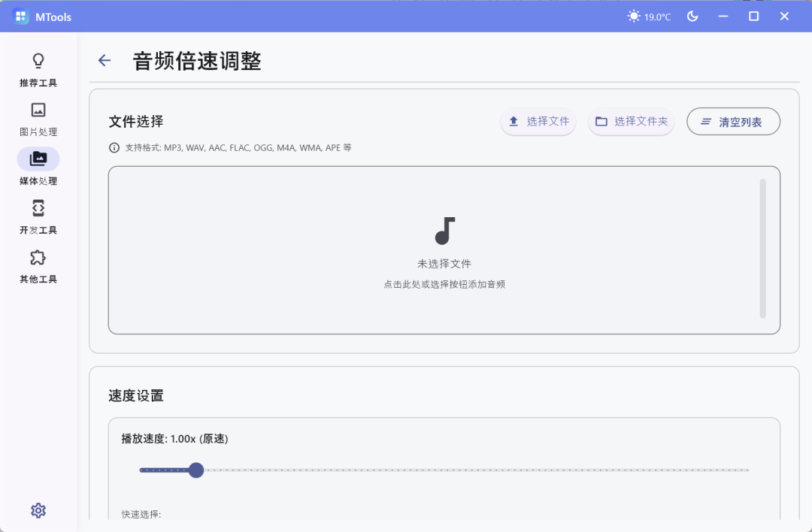Toggle dark mode moon icon
Image resolution: width=812 pixels, height=532 pixels.
coord(692,17)
